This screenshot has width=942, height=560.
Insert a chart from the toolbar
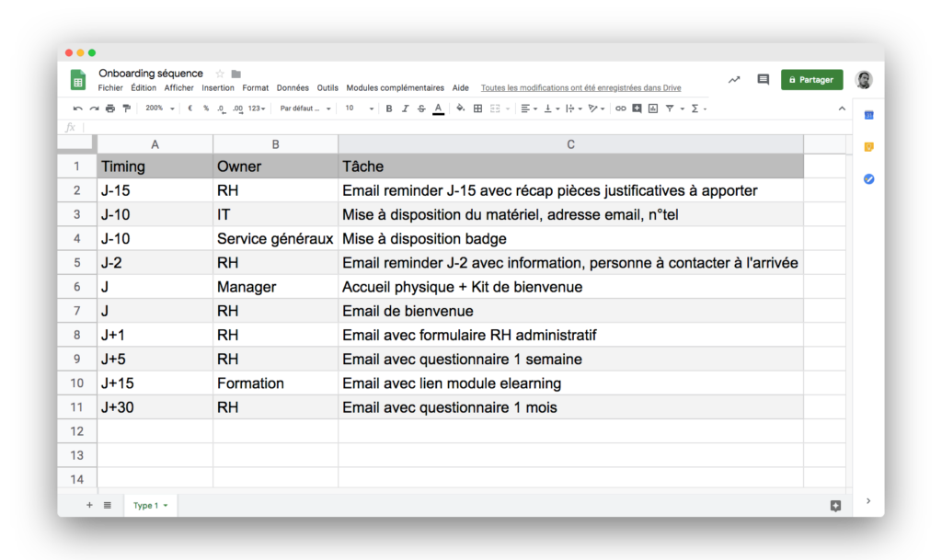[x=653, y=109]
